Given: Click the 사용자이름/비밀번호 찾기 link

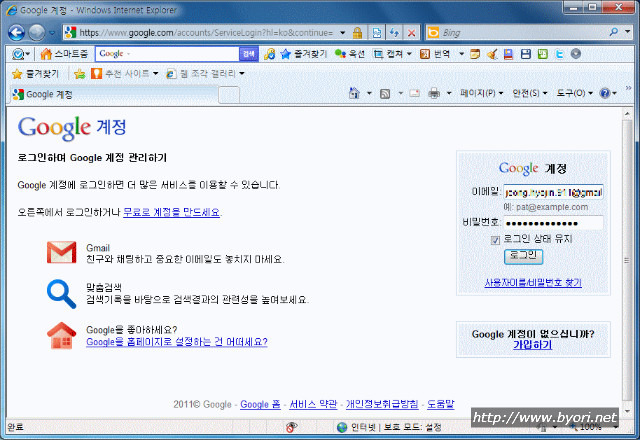Looking at the screenshot, I should coord(533,282).
